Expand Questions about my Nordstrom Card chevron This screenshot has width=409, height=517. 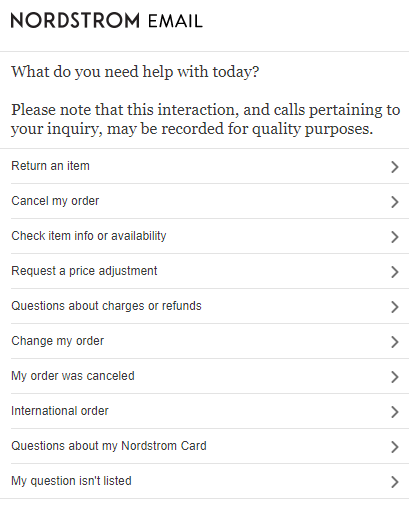pyautogui.click(x=395, y=447)
